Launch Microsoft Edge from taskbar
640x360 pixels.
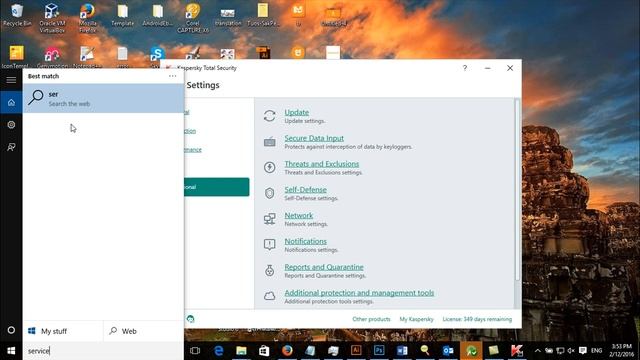[x=219, y=351]
